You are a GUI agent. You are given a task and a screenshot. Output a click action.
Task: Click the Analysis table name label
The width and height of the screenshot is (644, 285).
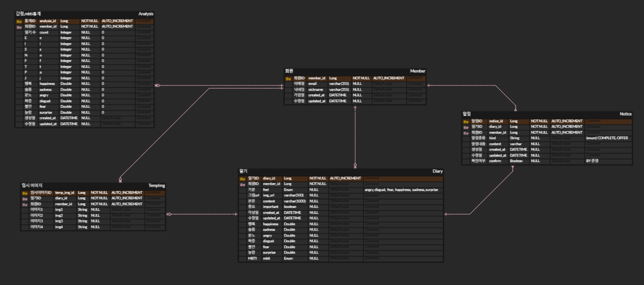pos(146,14)
